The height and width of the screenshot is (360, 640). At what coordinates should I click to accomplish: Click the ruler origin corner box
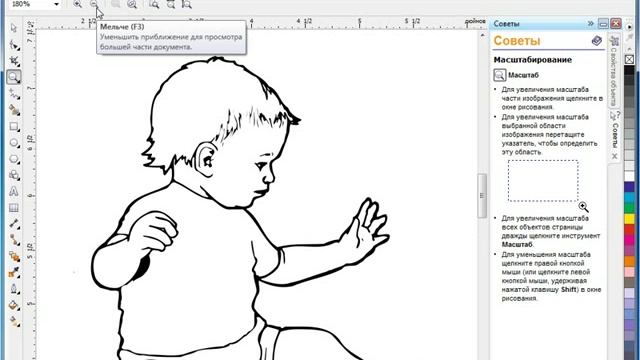(x=31, y=24)
